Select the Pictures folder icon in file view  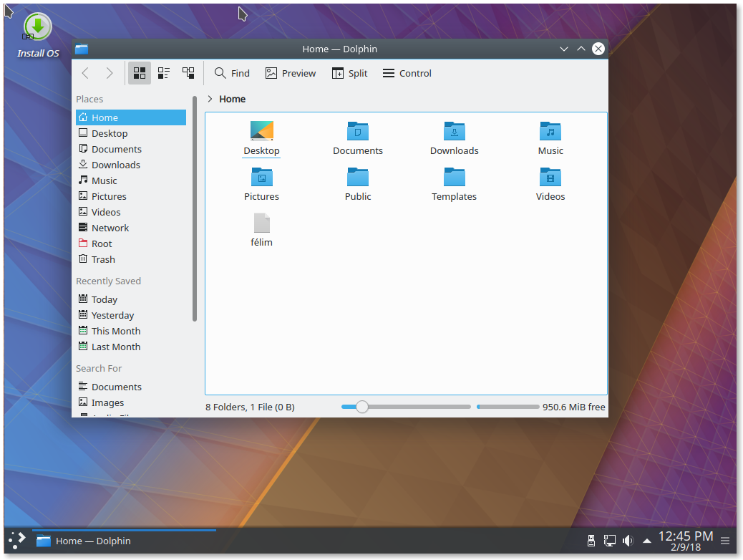[x=261, y=177]
